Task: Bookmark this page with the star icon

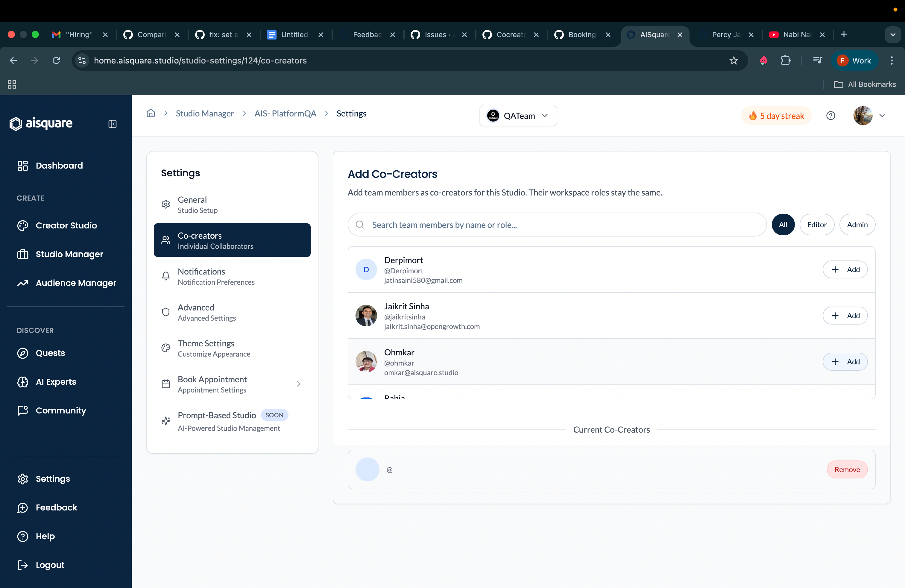Action: point(734,60)
